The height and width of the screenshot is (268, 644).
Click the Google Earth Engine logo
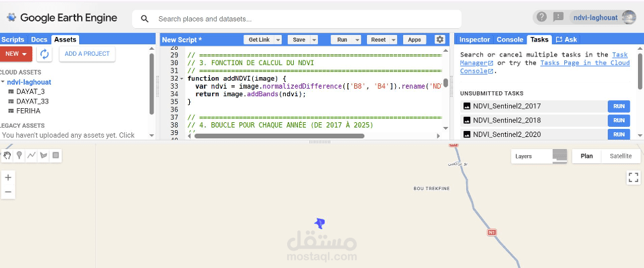62,18
